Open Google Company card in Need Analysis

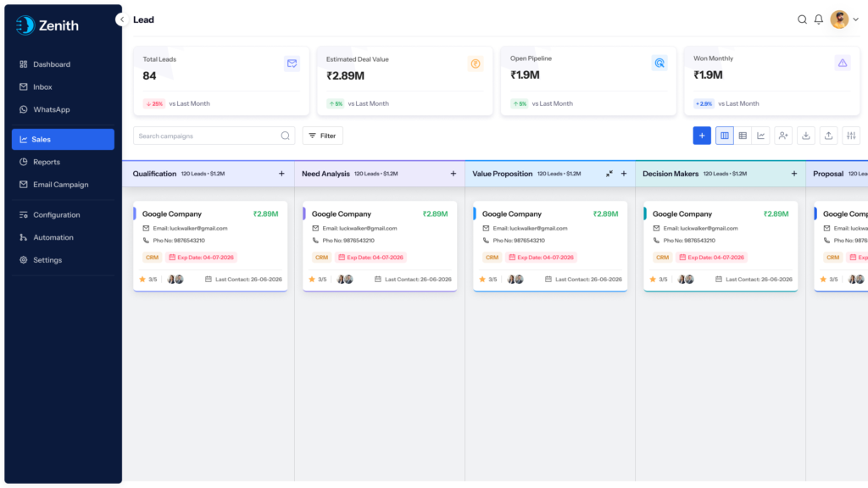click(380, 247)
